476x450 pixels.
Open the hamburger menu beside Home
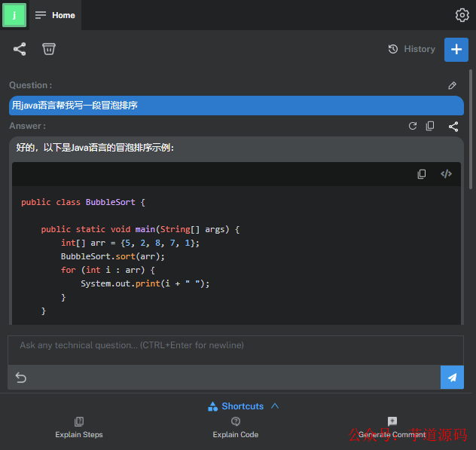point(41,15)
